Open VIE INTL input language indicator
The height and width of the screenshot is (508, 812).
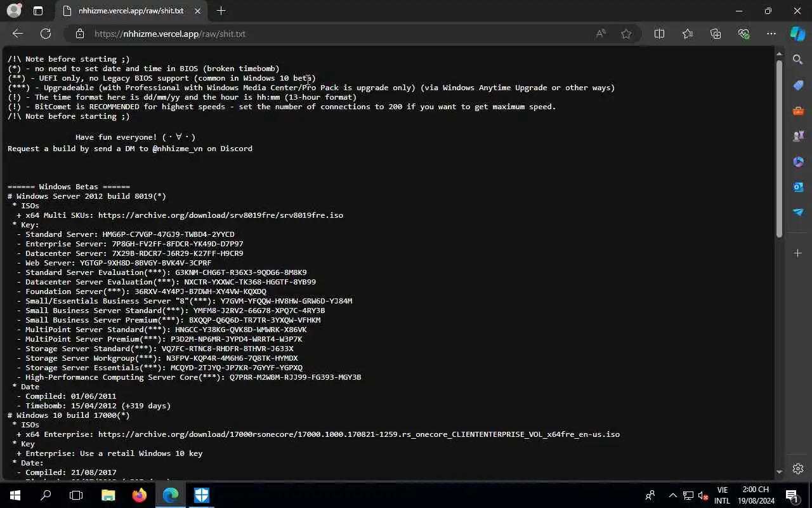(722, 495)
